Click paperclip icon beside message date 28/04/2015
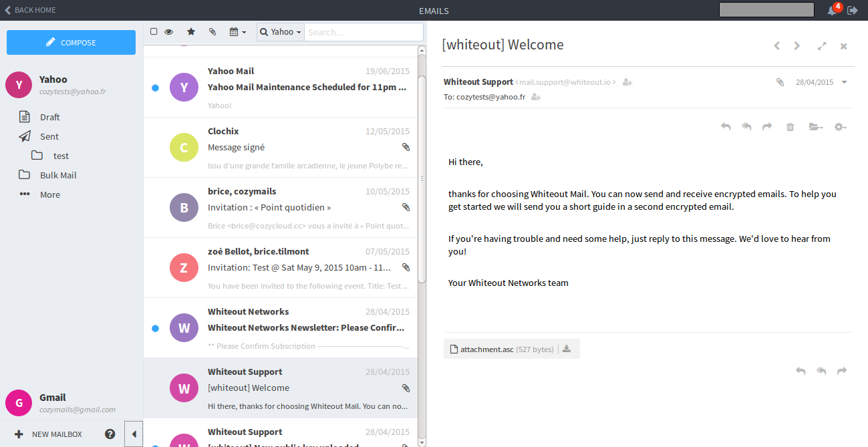Screen dimensions: 868x447 point(780,82)
